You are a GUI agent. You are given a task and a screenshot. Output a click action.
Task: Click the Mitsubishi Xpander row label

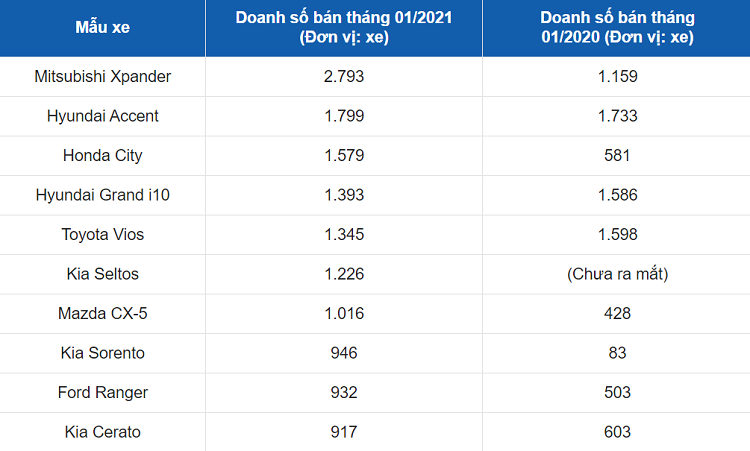(x=102, y=76)
